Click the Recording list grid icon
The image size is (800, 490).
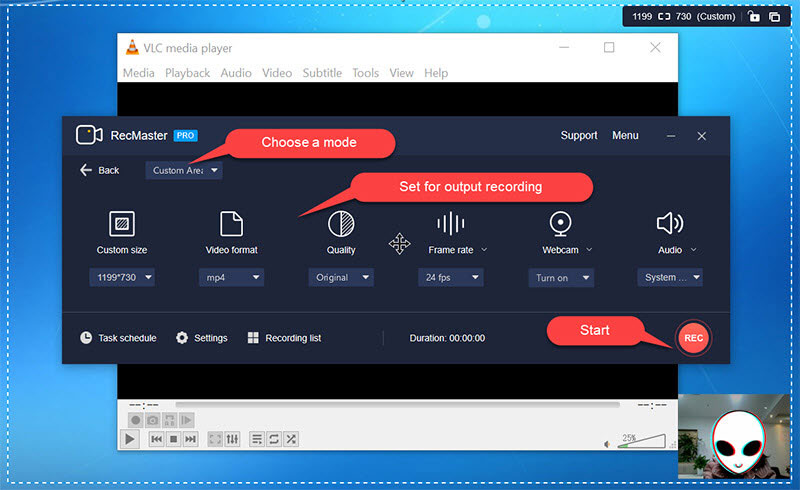click(253, 338)
